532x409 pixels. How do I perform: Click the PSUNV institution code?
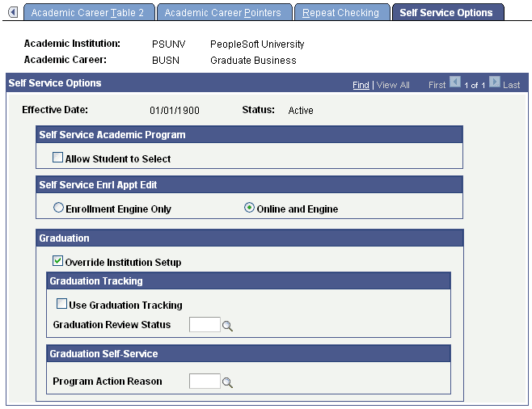pyautogui.click(x=169, y=44)
